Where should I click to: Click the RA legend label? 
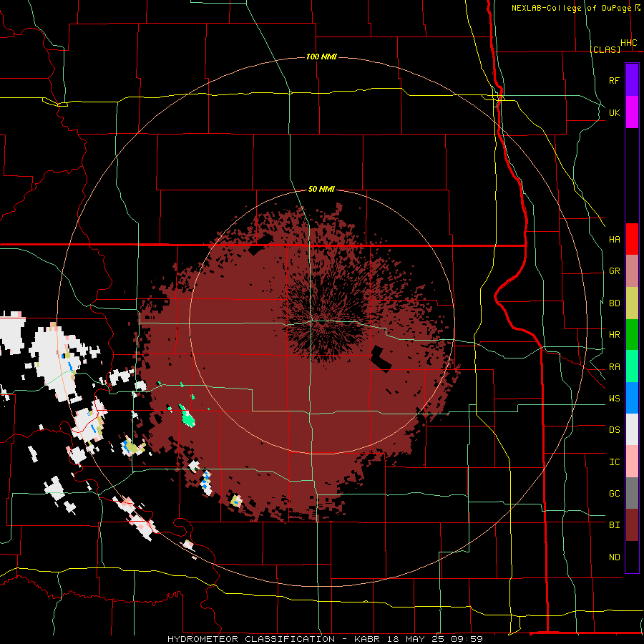coord(614,367)
